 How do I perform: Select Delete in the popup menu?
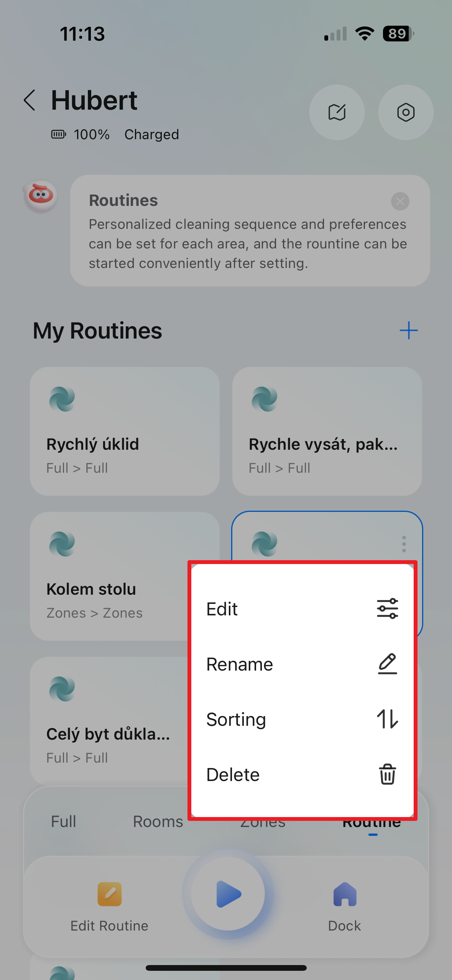click(302, 774)
